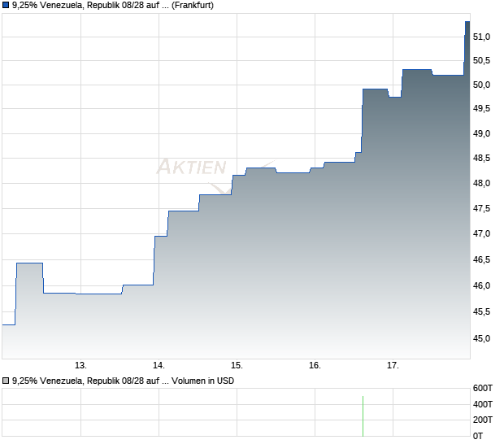This screenshot has height=444, width=504.
Task: Click the x-axis date label '13.'
Action: pos(80,366)
